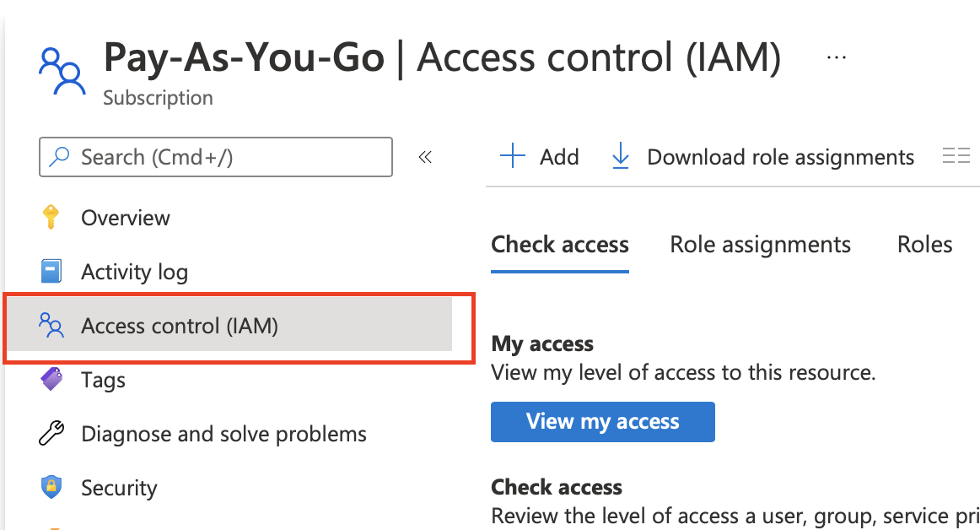This screenshot has width=980, height=530.
Task: Focus the Search (Cmd+/) input field
Action: (x=228, y=157)
